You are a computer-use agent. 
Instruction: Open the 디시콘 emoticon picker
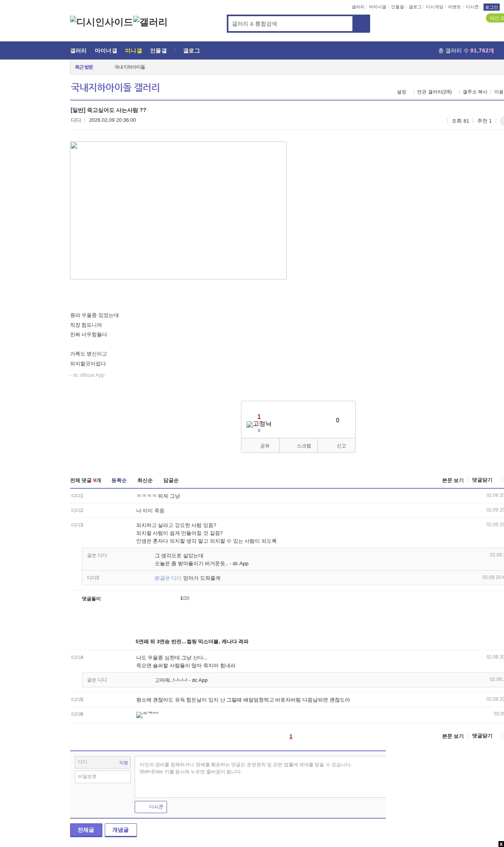click(x=151, y=807)
